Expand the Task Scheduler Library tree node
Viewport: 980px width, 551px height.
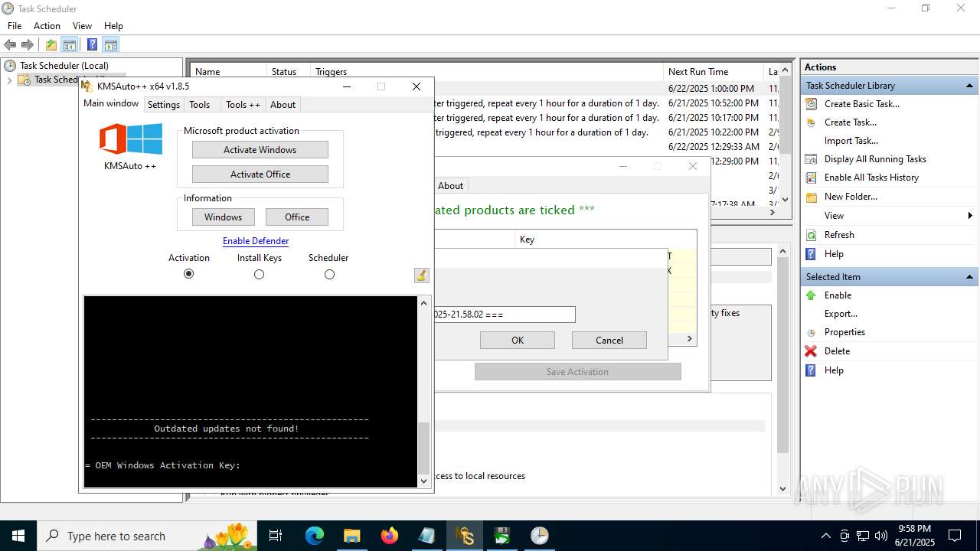tap(9, 80)
